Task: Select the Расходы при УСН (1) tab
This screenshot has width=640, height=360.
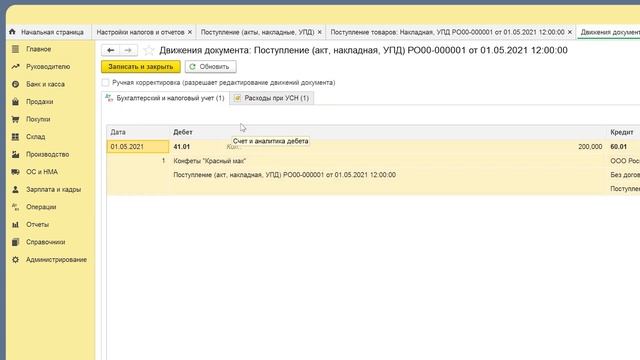Action: click(x=272, y=98)
